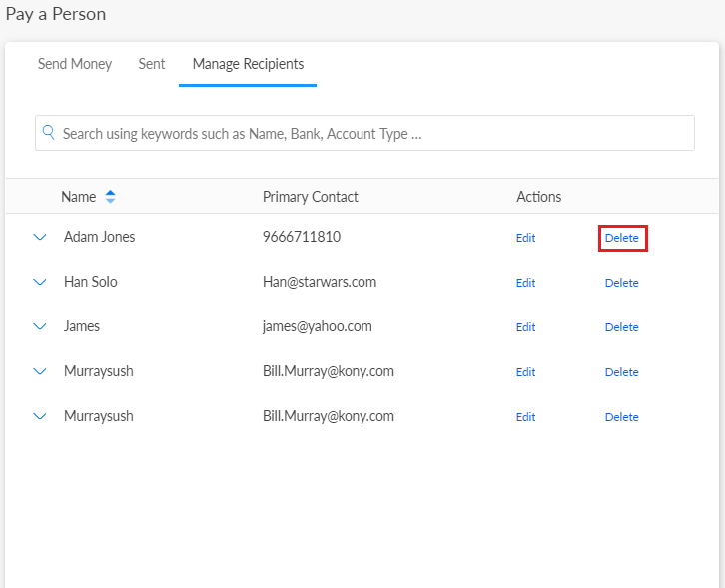Edit the recipient named James

(x=525, y=327)
